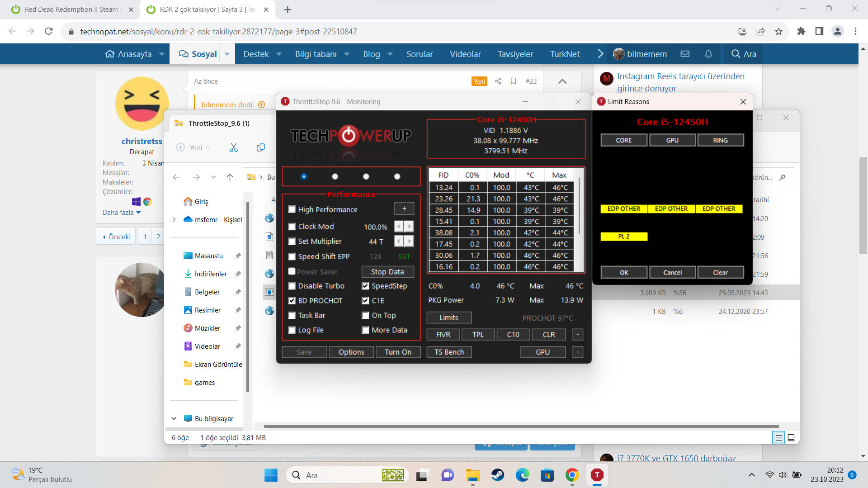The width and height of the screenshot is (868, 488).
Task: Open Microsoft Edge from the taskbar
Action: click(523, 475)
